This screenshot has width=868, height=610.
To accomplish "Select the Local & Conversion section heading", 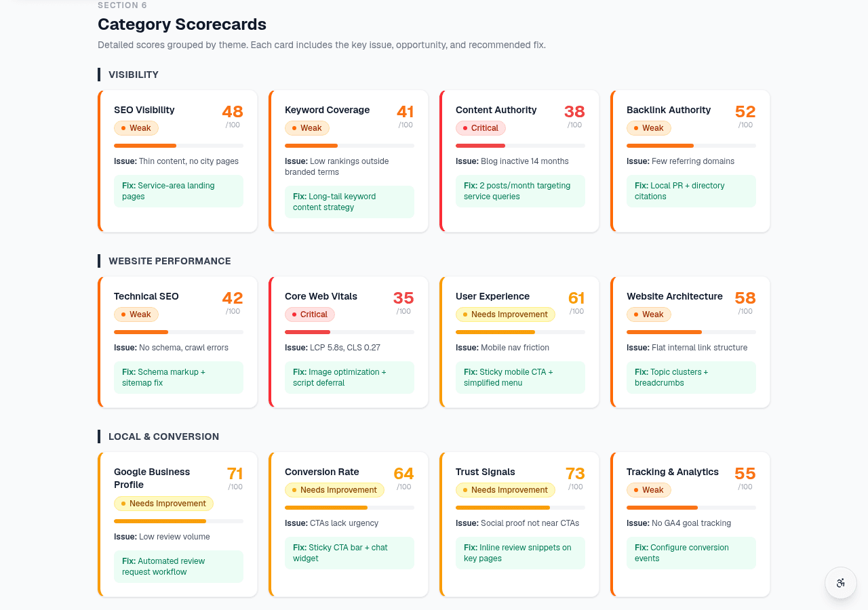I will [x=163, y=436].
